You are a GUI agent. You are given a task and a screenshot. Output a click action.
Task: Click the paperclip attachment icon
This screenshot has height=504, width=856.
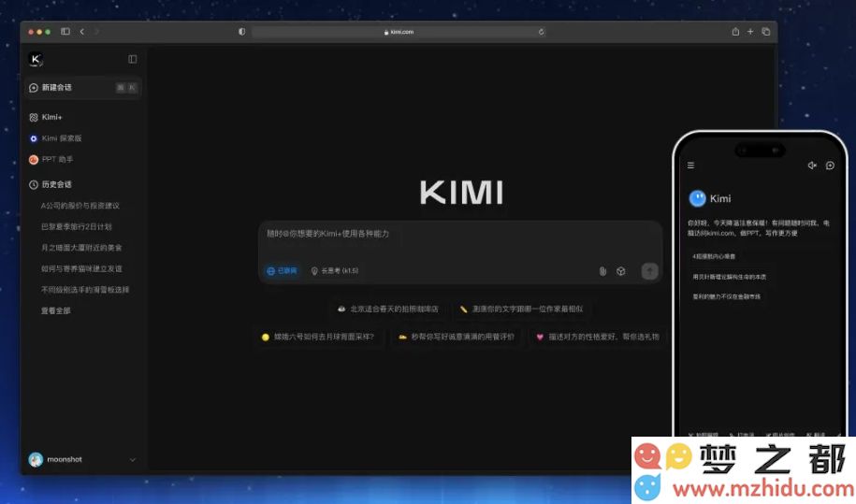pyautogui.click(x=602, y=271)
